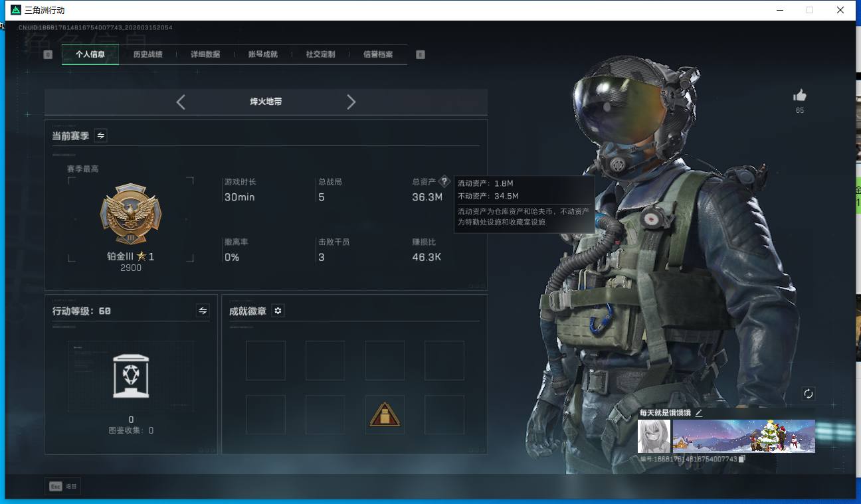This screenshot has height=504, width=861.
Task: Click the rotate character view icon
Action: point(809,393)
